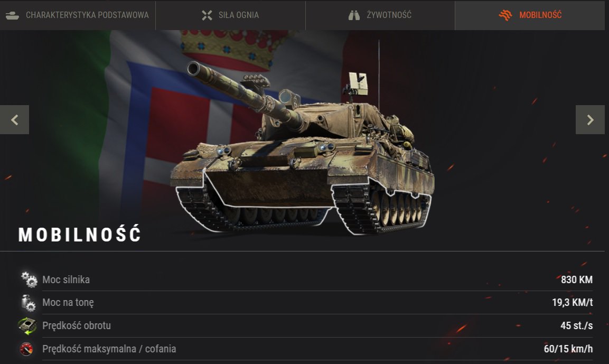This screenshot has height=364, width=609.
Task: Click the 19,3 KM/t value
Action: [572, 302]
